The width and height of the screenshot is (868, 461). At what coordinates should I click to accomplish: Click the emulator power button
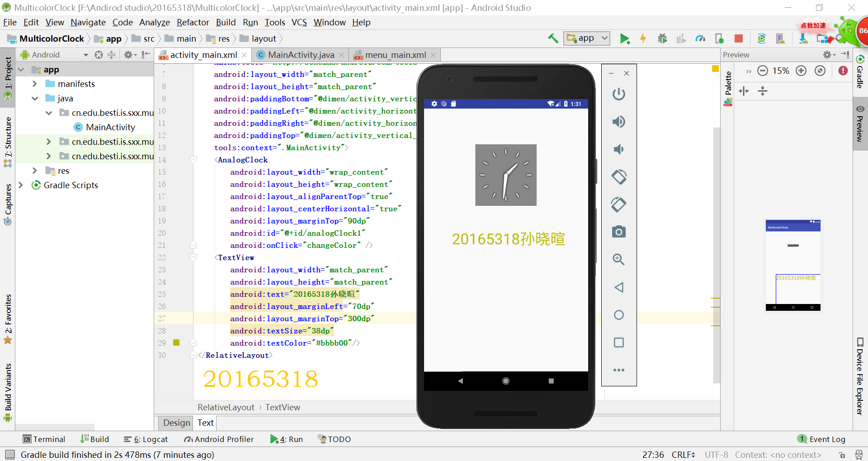[x=619, y=94]
